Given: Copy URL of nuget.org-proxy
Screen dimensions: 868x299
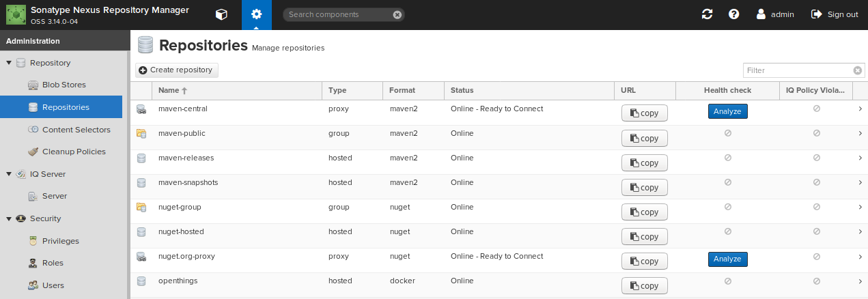Looking at the screenshot, I should click(x=645, y=261).
